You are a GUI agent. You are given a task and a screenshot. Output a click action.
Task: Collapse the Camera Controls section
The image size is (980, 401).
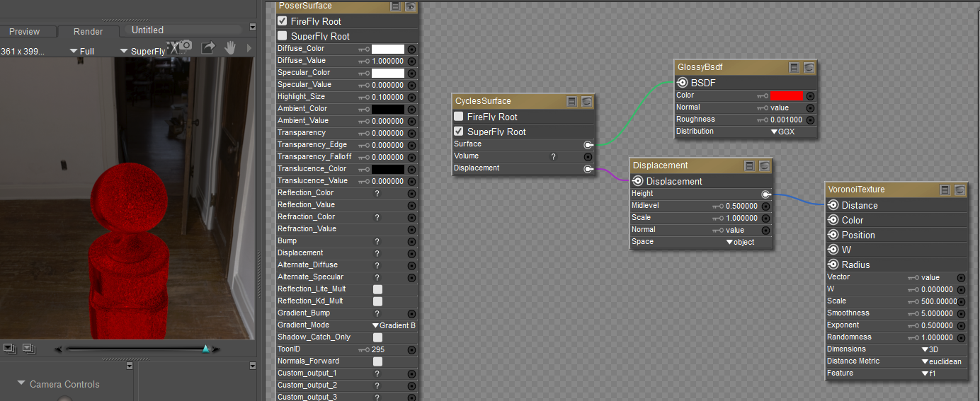click(21, 384)
